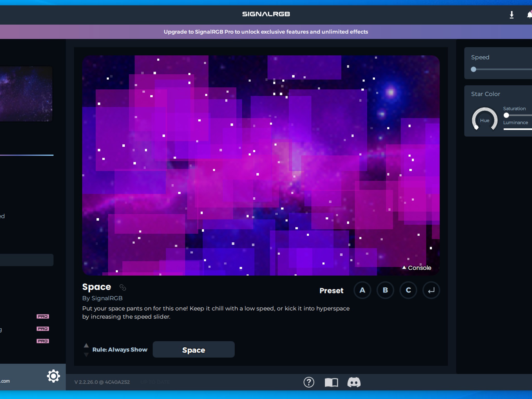The width and height of the screenshot is (532, 399).
Task: Click the Rule: Always Show label
Action: click(120, 350)
